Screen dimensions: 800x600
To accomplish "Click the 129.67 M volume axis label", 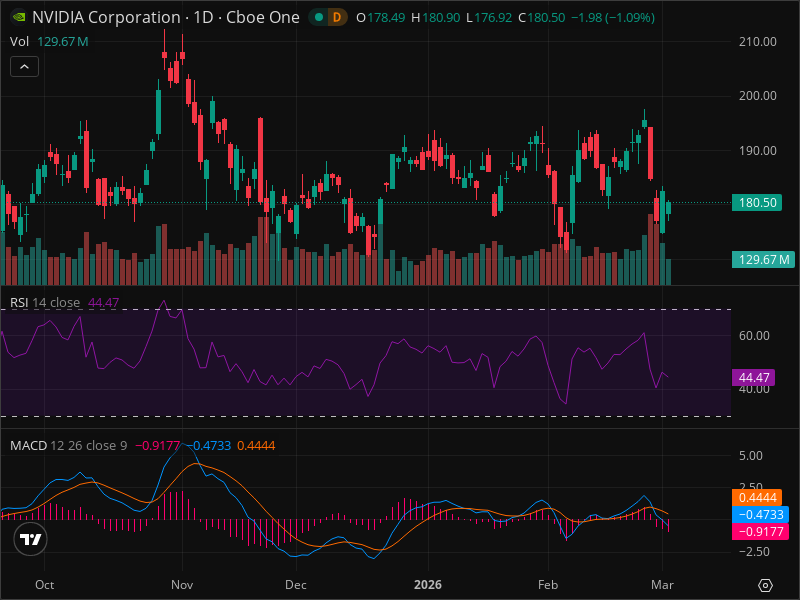I will point(764,260).
